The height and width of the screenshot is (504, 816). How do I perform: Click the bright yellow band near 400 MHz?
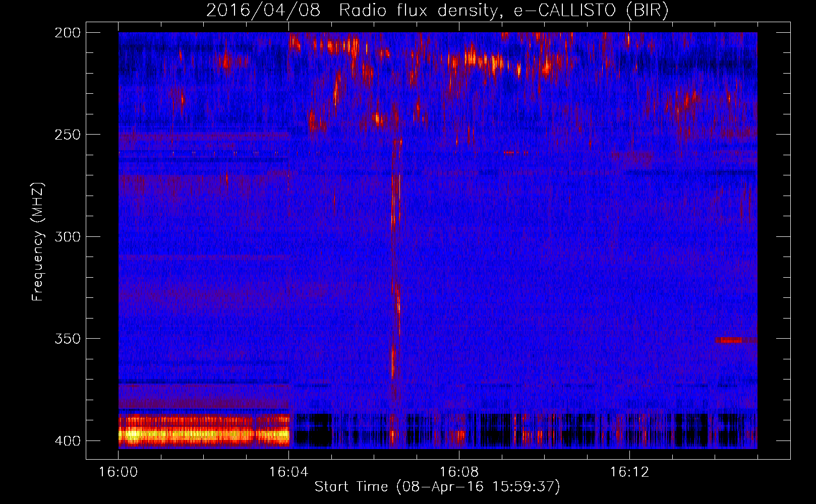(204, 434)
